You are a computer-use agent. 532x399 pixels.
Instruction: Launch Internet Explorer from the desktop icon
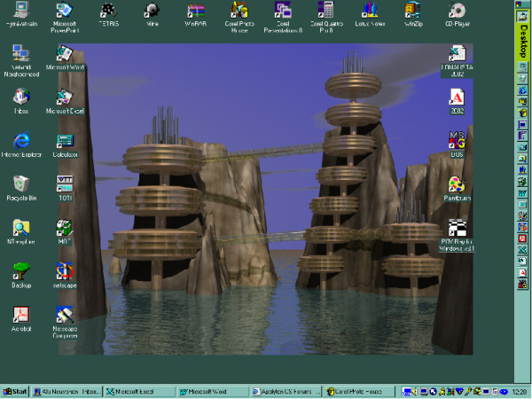21,145
